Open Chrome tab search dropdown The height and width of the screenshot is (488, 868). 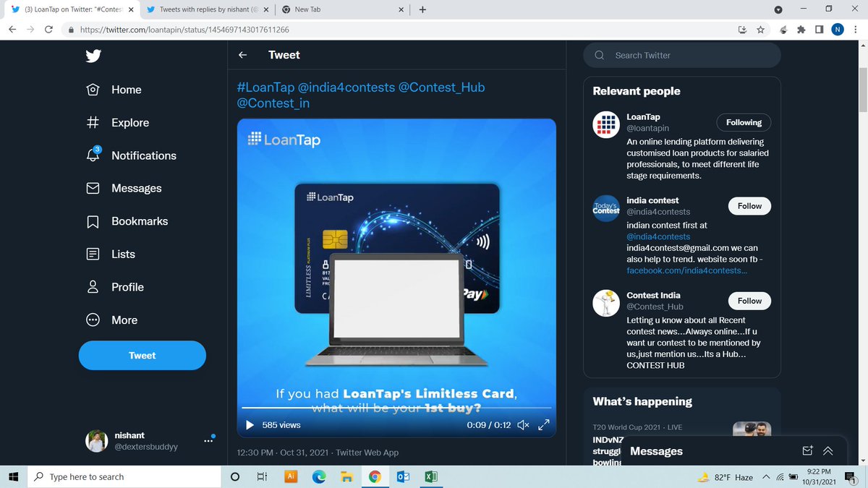[x=778, y=9]
